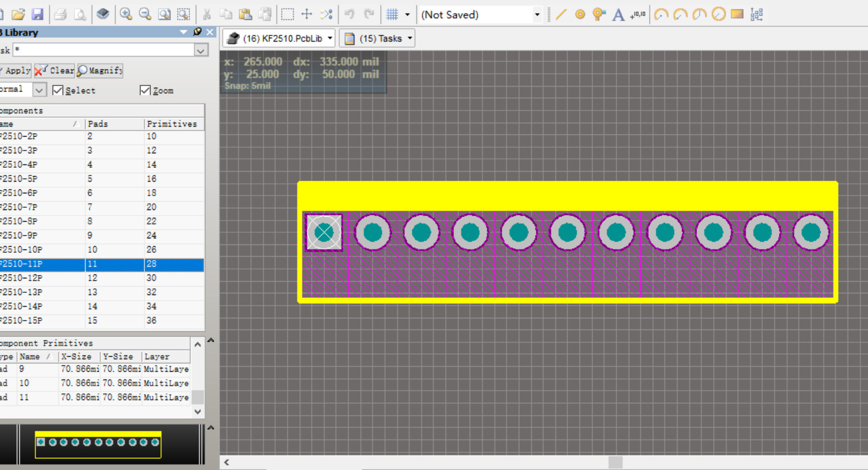Save the library with the floppy icon
The width and height of the screenshot is (868, 470).
point(37,14)
